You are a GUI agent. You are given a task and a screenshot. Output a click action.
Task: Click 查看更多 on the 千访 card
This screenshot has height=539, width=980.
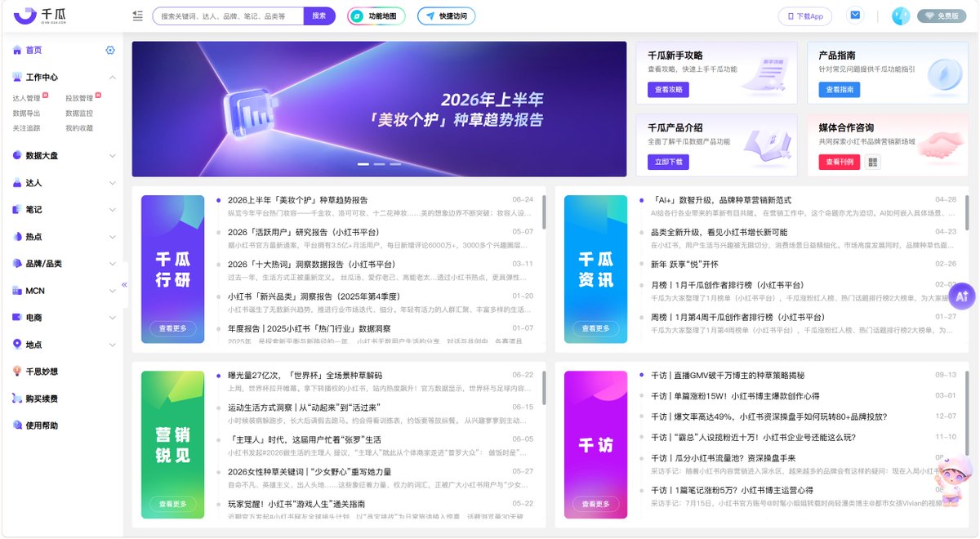point(595,504)
